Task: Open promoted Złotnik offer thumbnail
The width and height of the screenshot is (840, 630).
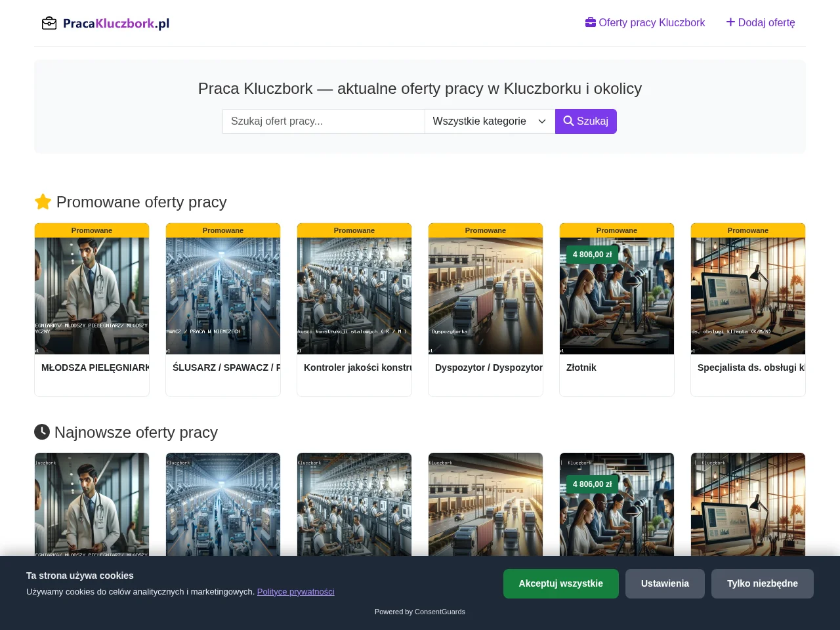Action: click(x=617, y=296)
